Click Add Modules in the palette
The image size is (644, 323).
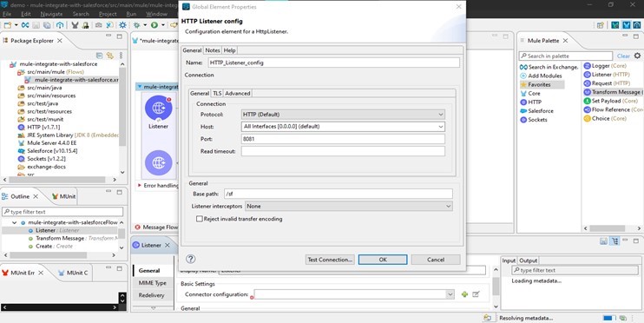[541, 76]
